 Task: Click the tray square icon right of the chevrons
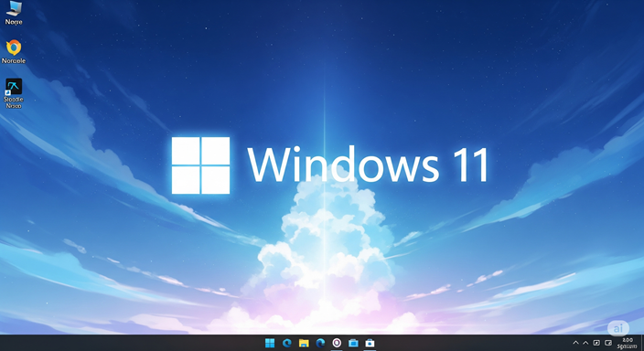tap(596, 343)
